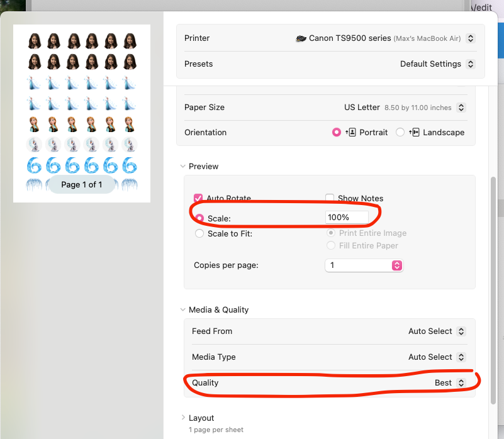Open the Copies per page dropdown
This screenshot has width=504, height=439.
[x=364, y=265]
